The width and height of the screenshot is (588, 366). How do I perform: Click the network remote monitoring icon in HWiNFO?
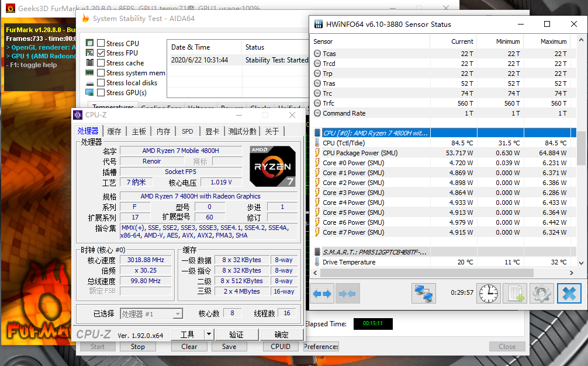tap(423, 293)
